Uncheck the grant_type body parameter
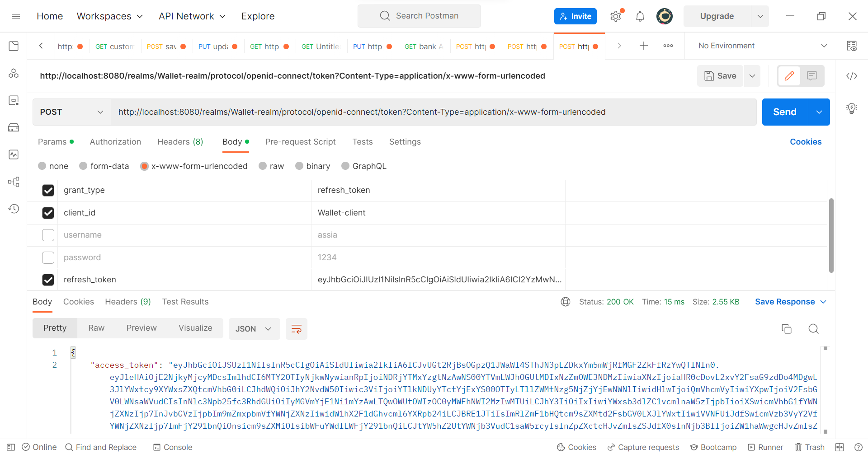 [x=48, y=190]
